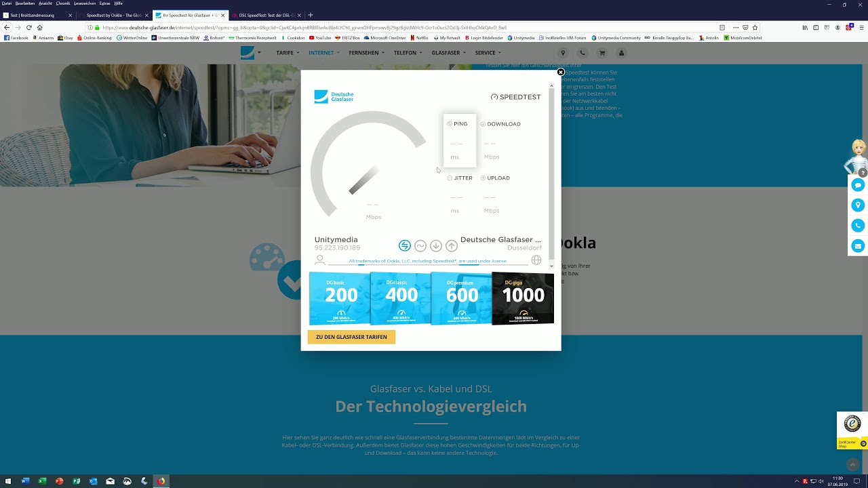868x488 pixels.
Task: Open Word from the taskbar
Action: [26, 481]
